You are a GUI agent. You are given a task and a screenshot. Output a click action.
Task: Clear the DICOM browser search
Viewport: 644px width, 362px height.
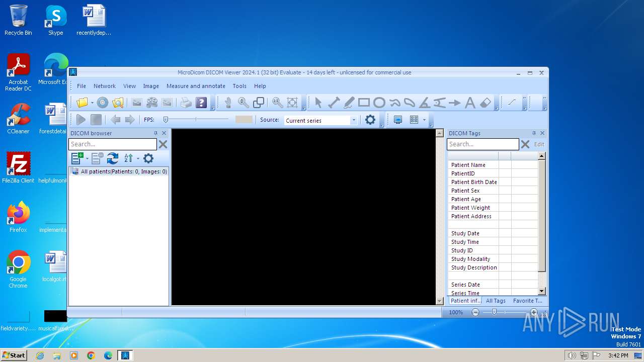[163, 144]
